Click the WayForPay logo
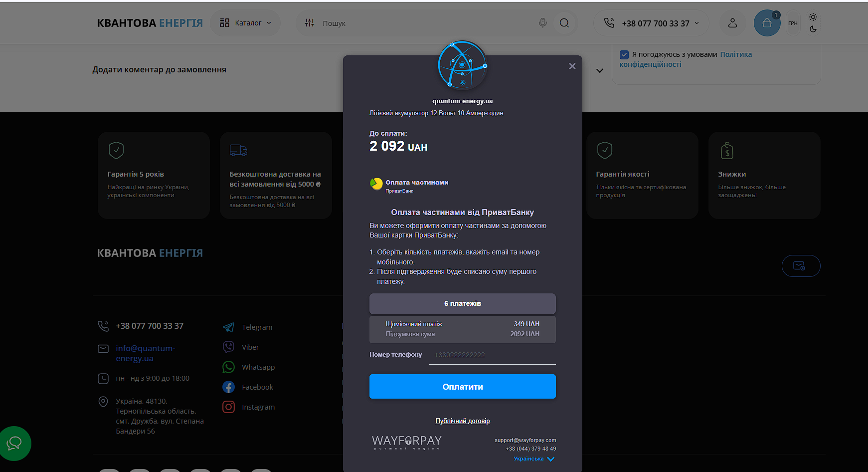This screenshot has width=868, height=472. pyautogui.click(x=407, y=442)
